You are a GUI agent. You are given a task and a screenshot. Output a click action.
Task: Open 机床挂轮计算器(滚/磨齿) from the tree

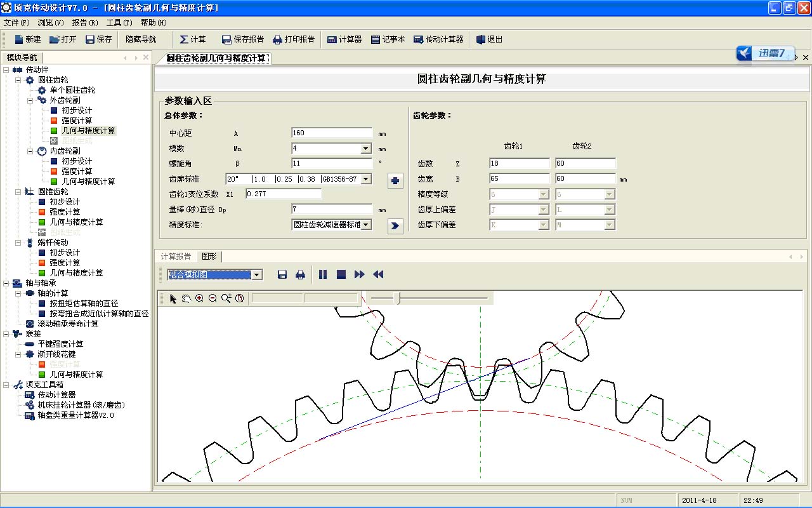point(81,405)
